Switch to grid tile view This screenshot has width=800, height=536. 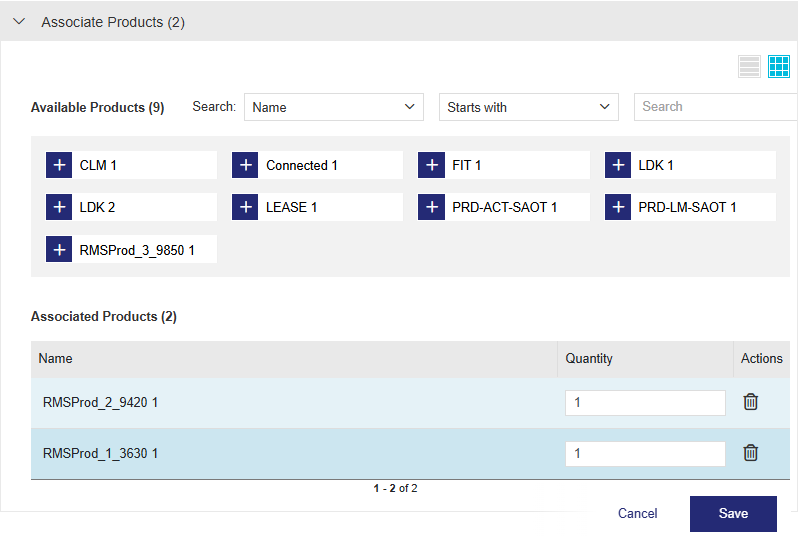pos(779,67)
